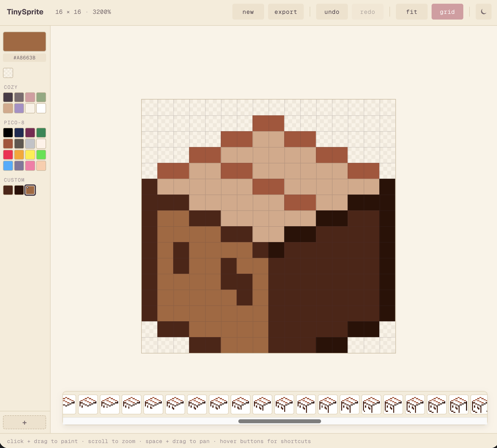497x448 pixels.
Task: Pick the selected caramel CUSTOM swatch
Action: (30, 190)
